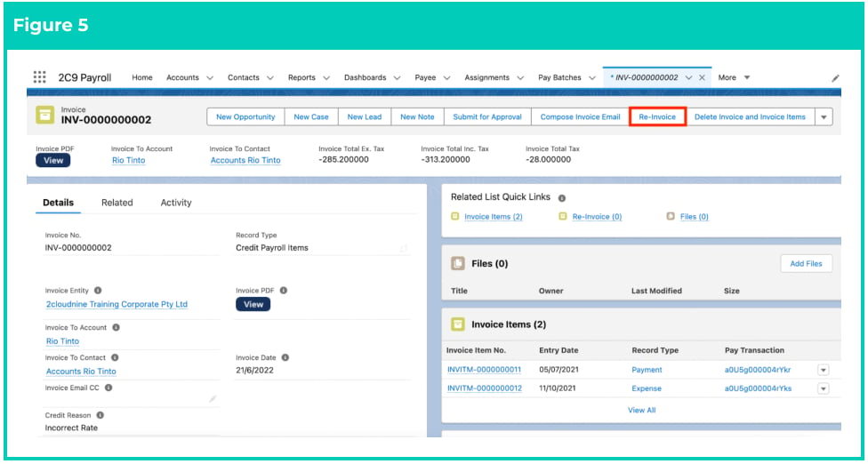Click the Re-Invoice button
The width and height of the screenshot is (868, 464).
[657, 116]
